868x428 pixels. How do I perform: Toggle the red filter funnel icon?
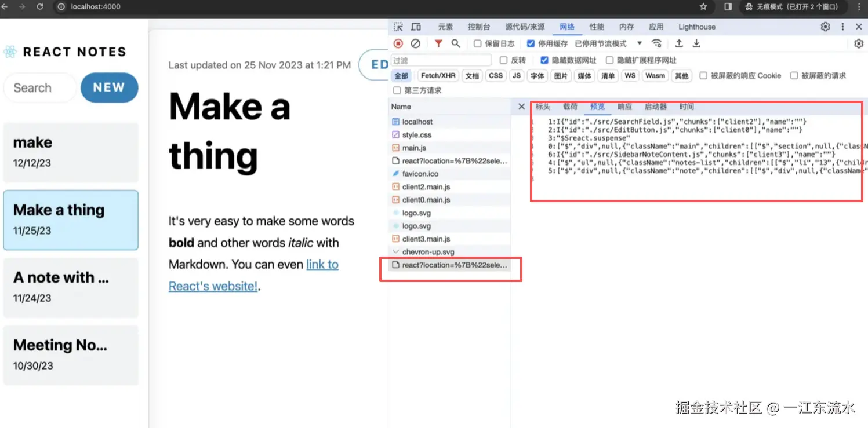click(438, 43)
